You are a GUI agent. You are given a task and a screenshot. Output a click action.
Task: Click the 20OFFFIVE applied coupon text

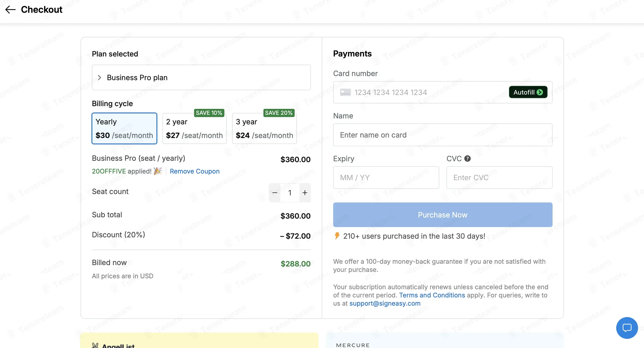(122, 171)
